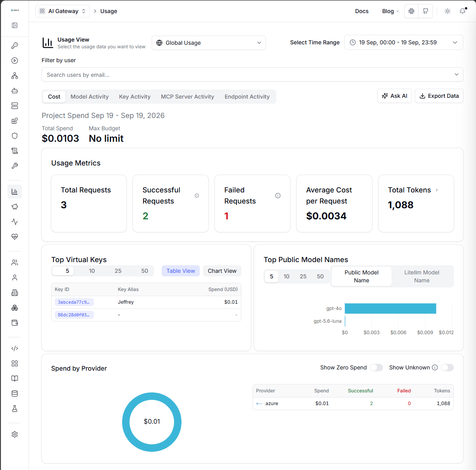
Task: Select Chart View for Top Virtual Keys
Action: (222, 271)
